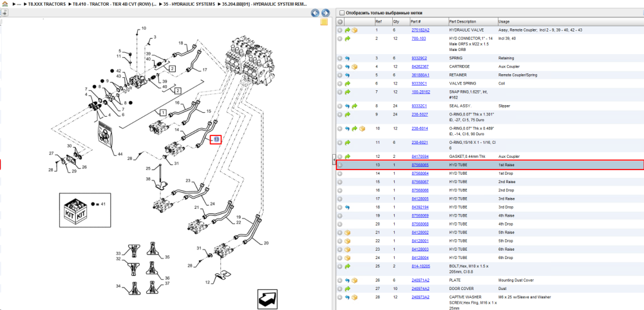The height and width of the screenshot is (310, 644).
Task: Toggle round selector for row 14 HYD TUBE
Action: click(340, 173)
